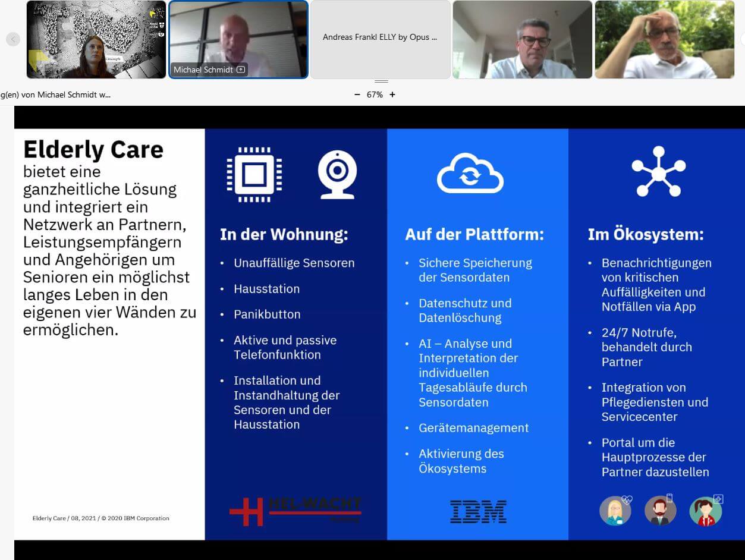Click the video tile of man wearing glasses
745x560 pixels.
pyautogui.click(x=522, y=39)
